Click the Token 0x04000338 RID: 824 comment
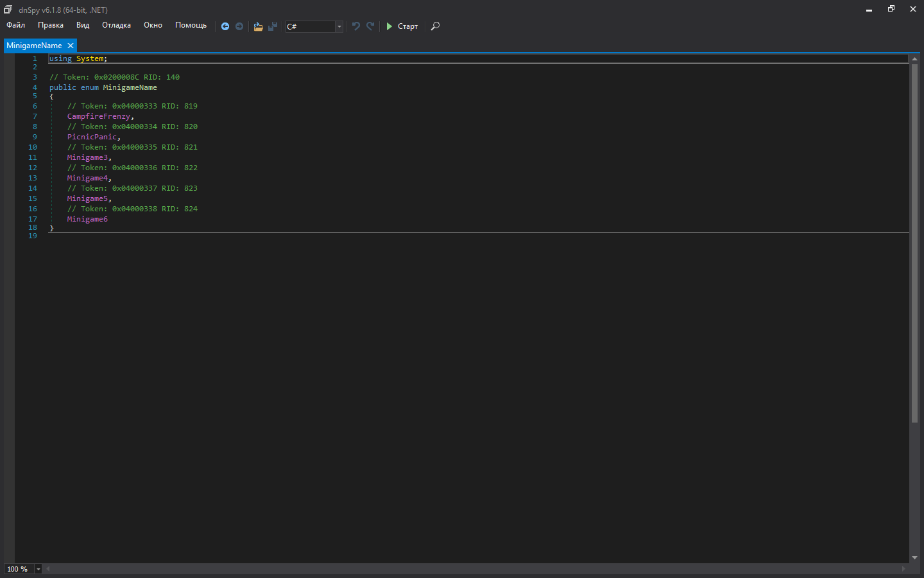 (132, 209)
